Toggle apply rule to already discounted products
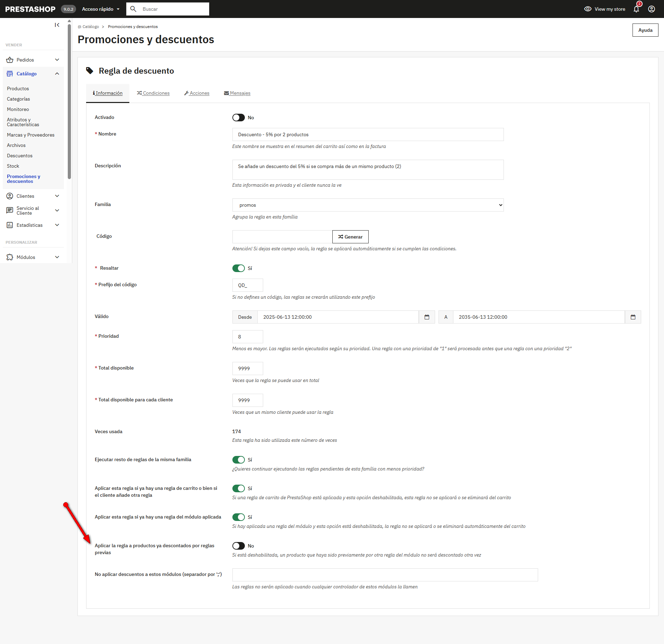Viewport: 664px width, 644px height. [238, 546]
